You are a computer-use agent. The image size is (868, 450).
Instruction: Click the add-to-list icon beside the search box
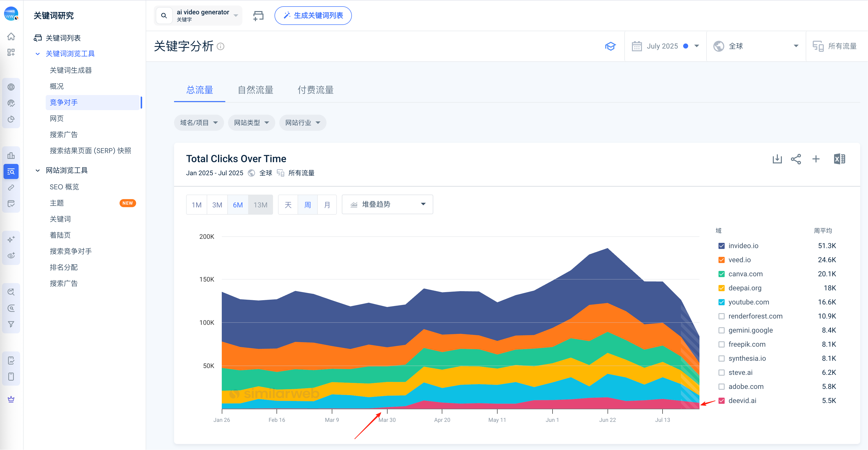pos(258,16)
